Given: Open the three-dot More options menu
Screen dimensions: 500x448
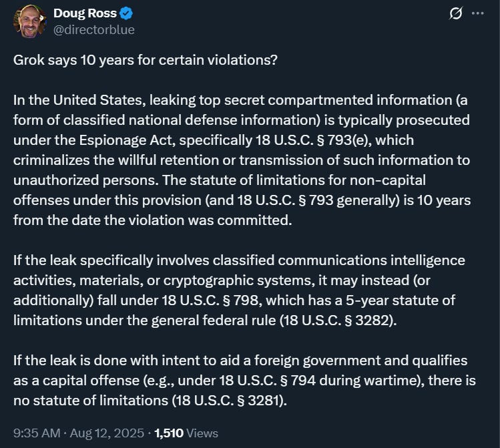Looking at the screenshot, I should (477, 13).
